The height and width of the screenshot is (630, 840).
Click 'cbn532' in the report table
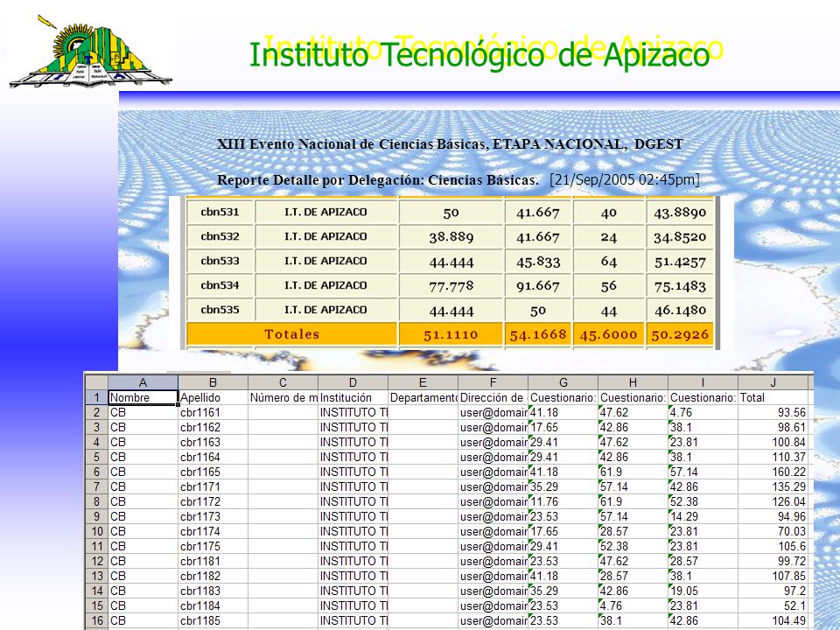220,236
